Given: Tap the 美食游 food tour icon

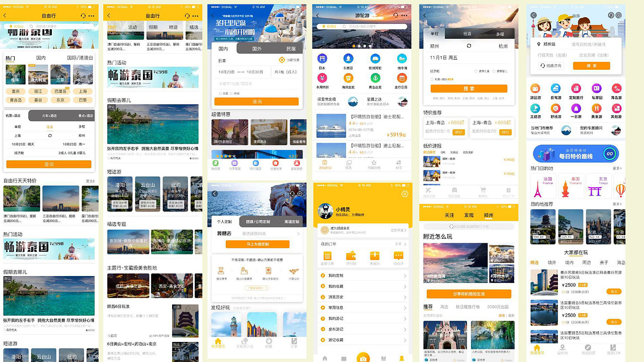Looking at the screenshot, I should click(597, 109).
